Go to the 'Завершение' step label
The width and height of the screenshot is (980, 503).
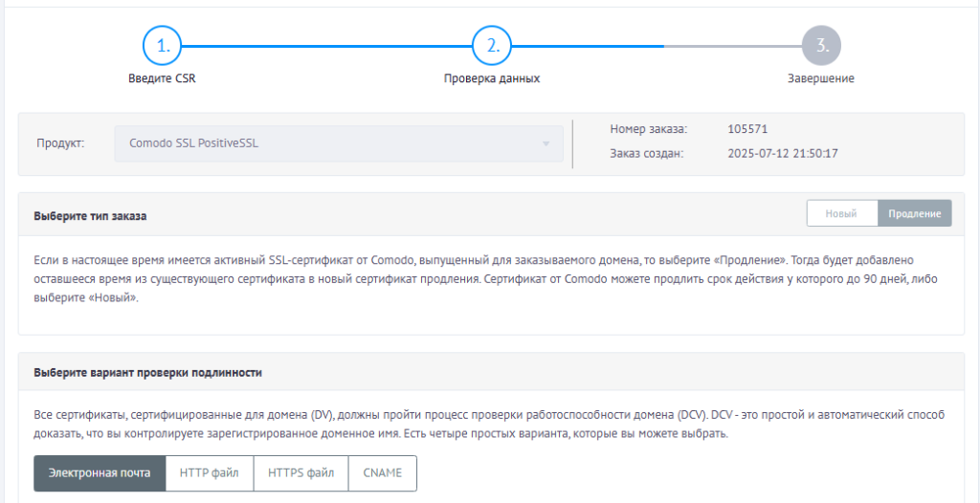pyautogui.click(x=821, y=78)
